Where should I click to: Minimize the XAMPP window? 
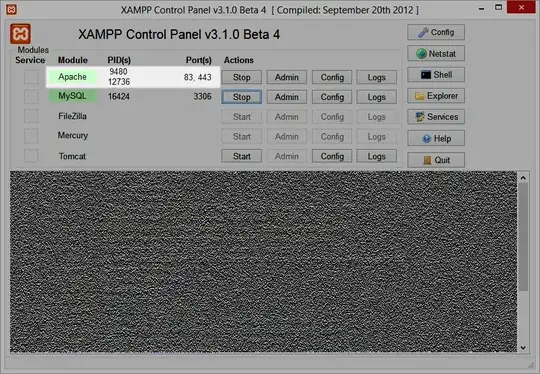481,8
